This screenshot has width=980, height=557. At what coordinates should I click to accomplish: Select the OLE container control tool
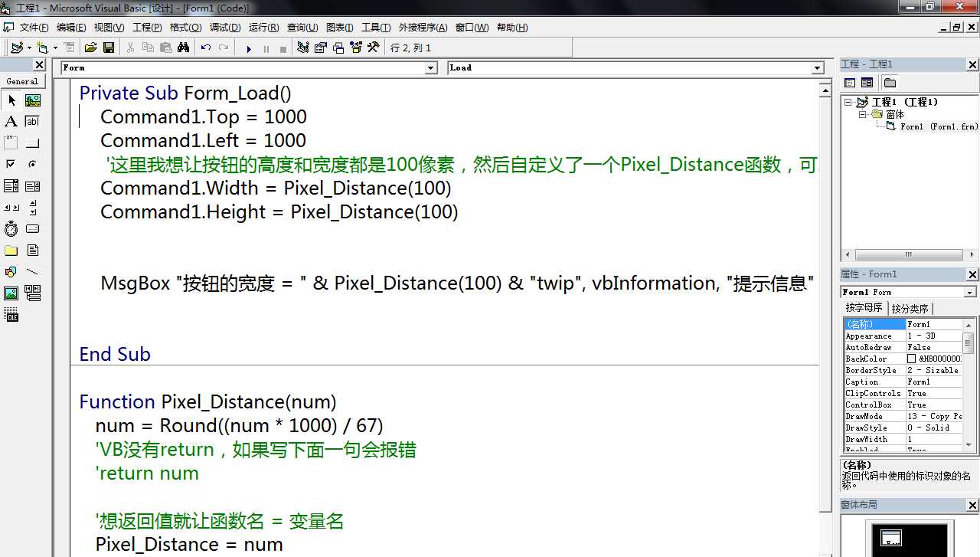pyautogui.click(x=11, y=315)
